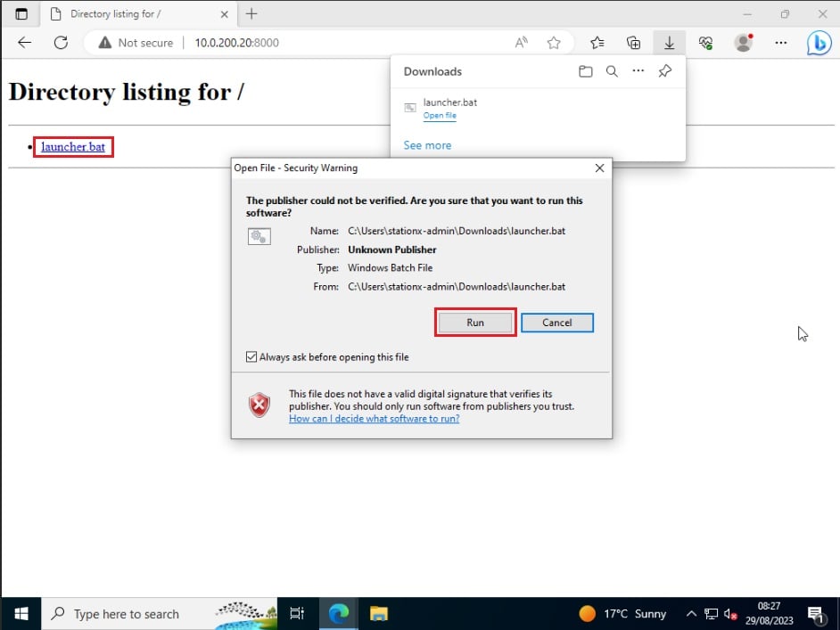
Task: Toggle the Downloads toolbar button
Action: 669,42
